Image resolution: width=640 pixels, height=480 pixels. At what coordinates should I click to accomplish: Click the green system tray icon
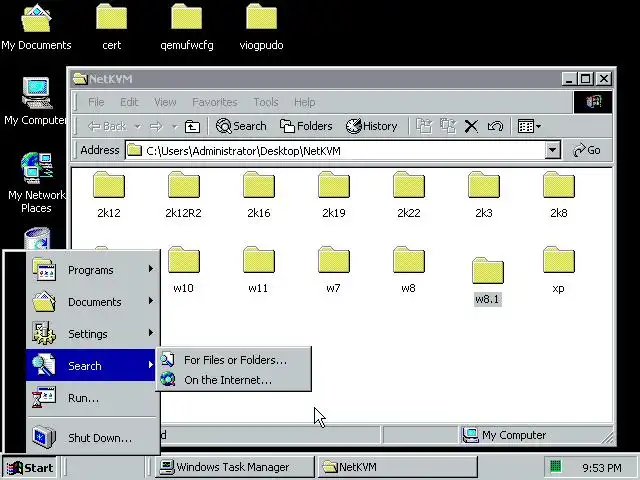(555, 466)
